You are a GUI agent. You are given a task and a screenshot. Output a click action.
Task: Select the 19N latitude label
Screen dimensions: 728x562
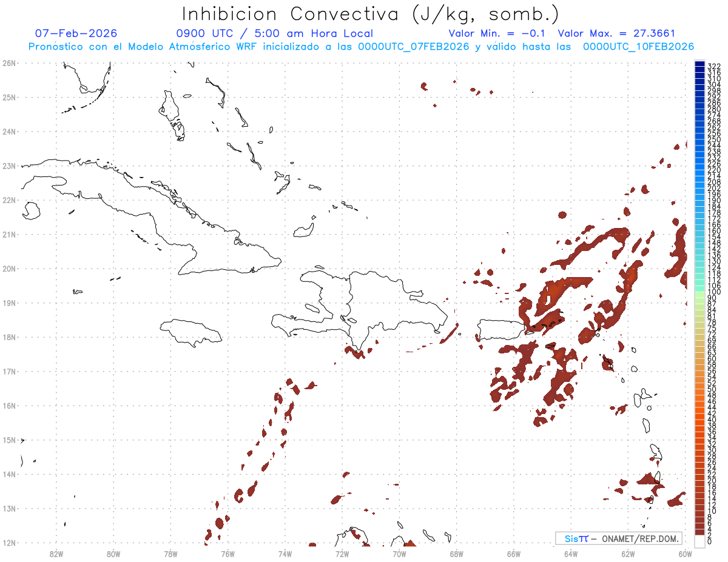click(x=8, y=303)
